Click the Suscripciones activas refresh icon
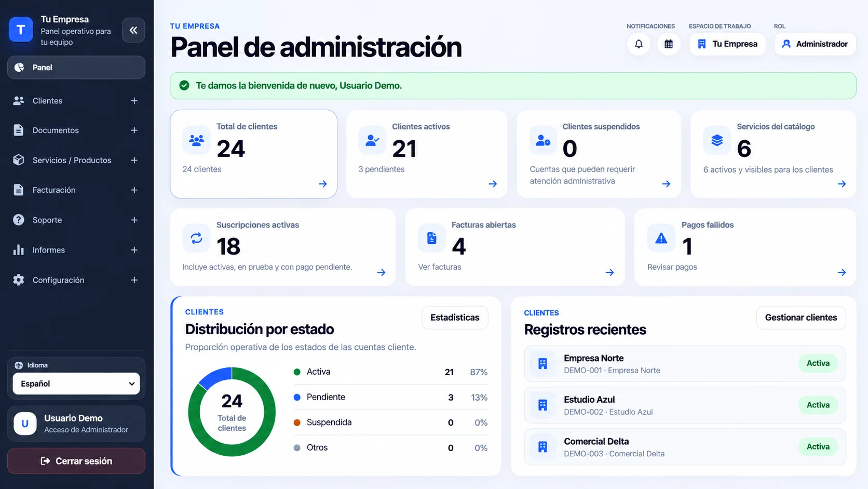This screenshot has width=868, height=489. tap(197, 239)
